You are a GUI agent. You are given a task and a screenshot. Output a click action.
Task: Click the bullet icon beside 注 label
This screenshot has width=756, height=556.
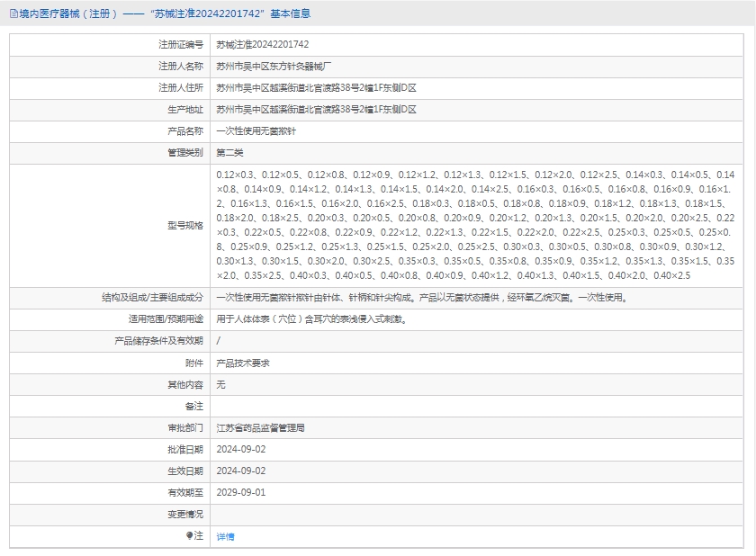189,535
